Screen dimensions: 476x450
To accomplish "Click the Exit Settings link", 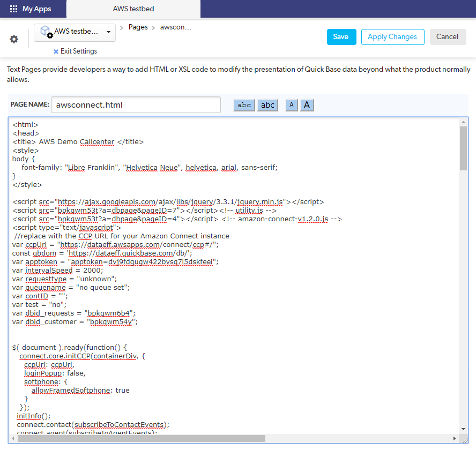I will [x=79, y=51].
